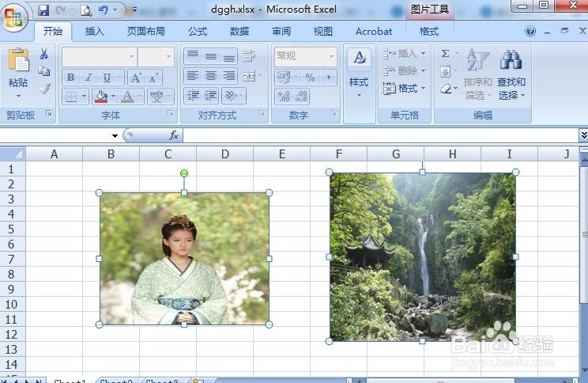Open Print Preview from quick access toolbar
The width and height of the screenshot is (588, 383).
pos(86,10)
